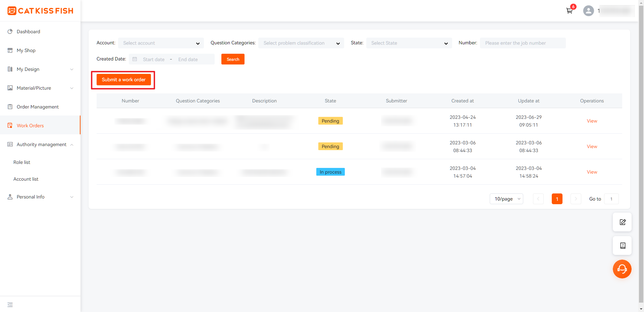Click the Question Categories column header
644x312 pixels.
(198, 101)
